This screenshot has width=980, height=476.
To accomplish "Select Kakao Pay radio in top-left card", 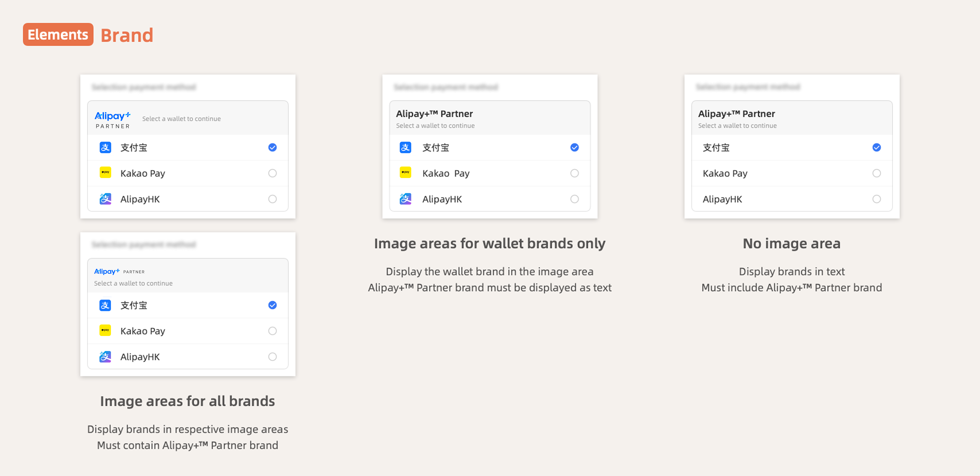I will coord(272,173).
